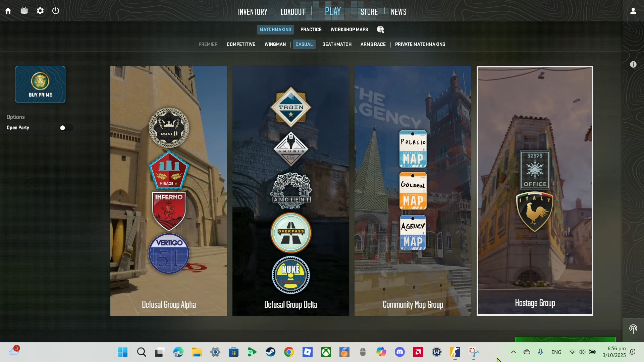Screen dimensions: 644x362
Task: Open the settings gear in game menu
Action: (x=40, y=11)
